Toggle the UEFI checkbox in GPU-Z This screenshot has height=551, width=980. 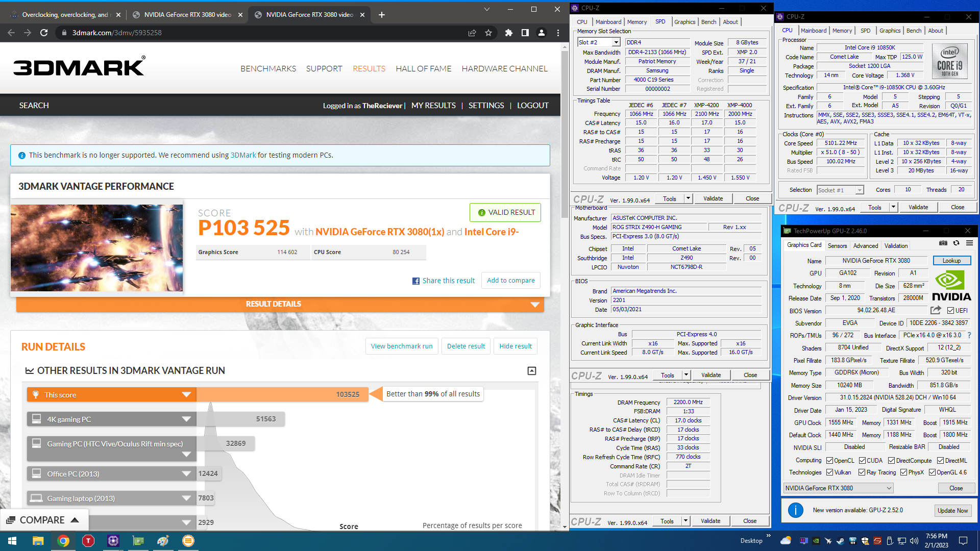[950, 310]
